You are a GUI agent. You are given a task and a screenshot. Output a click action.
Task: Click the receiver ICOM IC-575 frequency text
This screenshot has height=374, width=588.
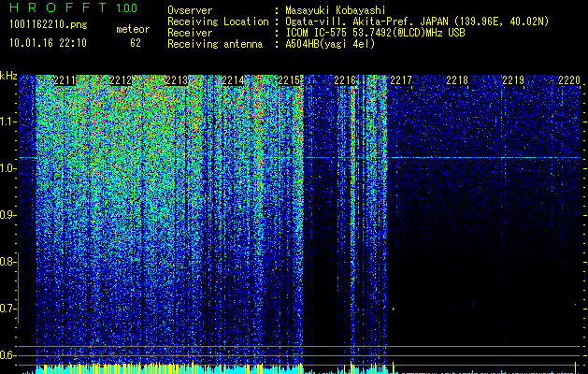tap(375, 33)
